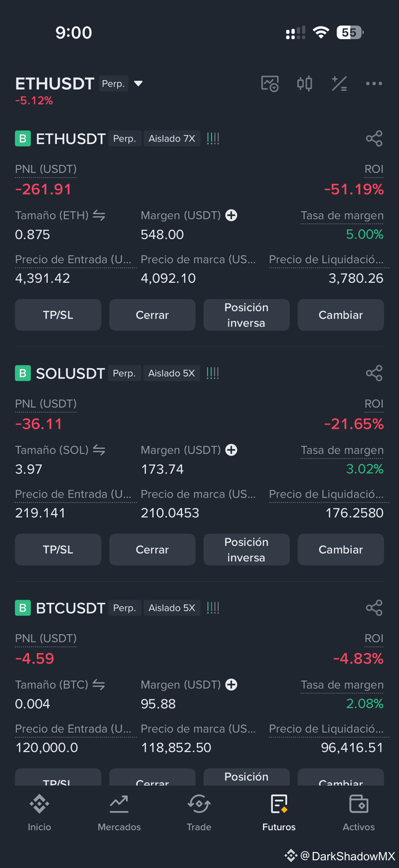Expand the ETHUSDT pair selector arrow
399x868 pixels.
point(138,83)
